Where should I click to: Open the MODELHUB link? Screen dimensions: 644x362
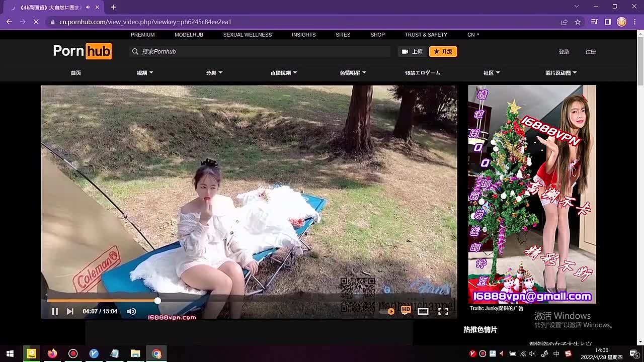[x=189, y=35]
